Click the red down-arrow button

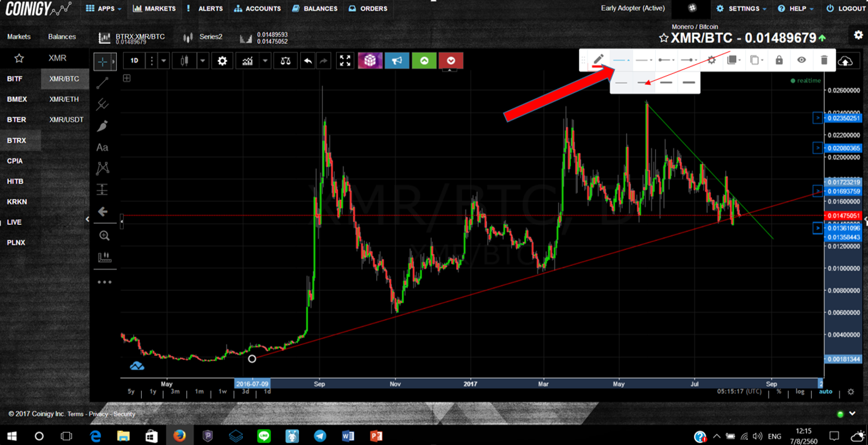[450, 60]
